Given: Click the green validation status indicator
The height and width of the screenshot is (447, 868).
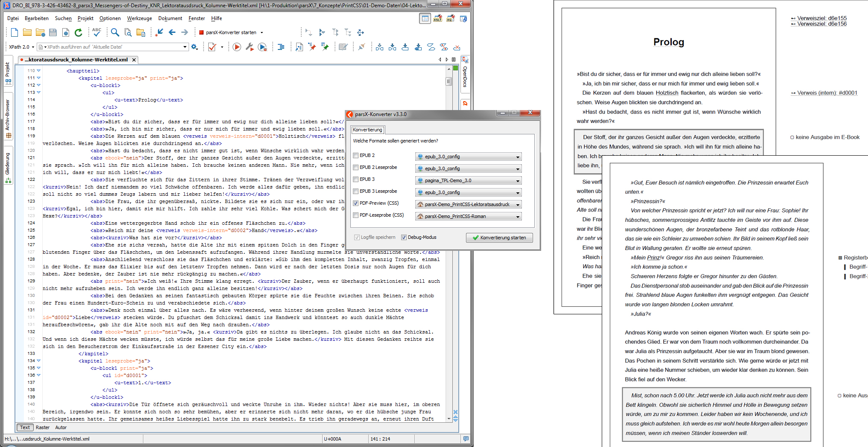Looking at the screenshot, I should [456, 68].
